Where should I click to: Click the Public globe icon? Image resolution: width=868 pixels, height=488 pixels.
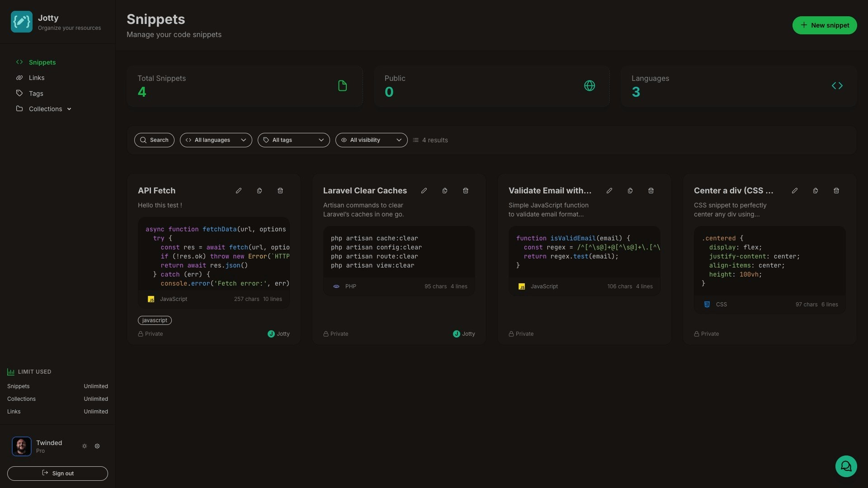pyautogui.click(x=590, y=85)
